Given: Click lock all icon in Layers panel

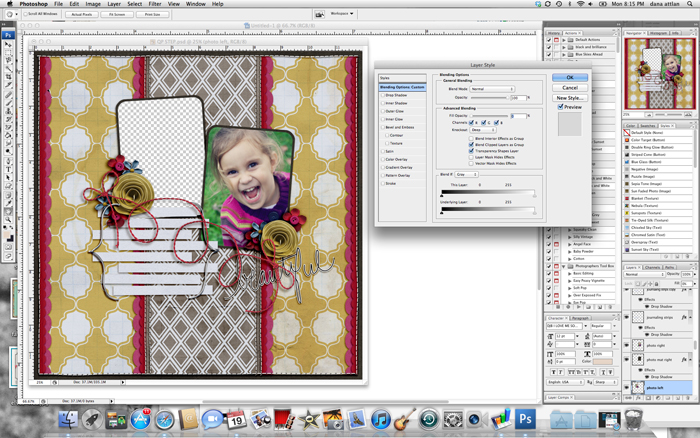Looking at the screenshot, I should 657,284.
